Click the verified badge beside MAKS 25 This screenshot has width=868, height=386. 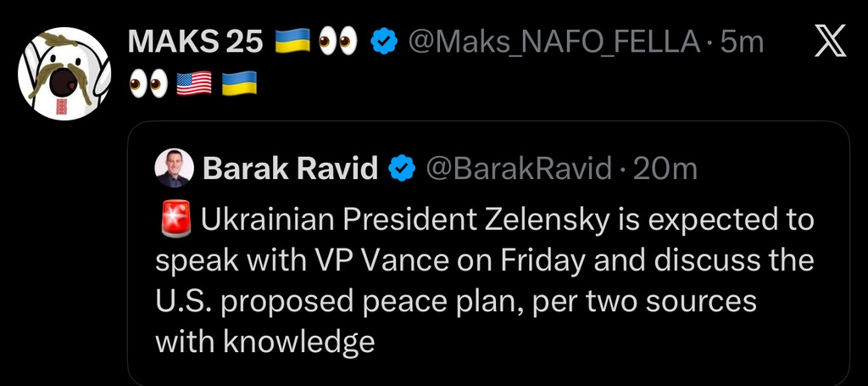click(385, 40)
